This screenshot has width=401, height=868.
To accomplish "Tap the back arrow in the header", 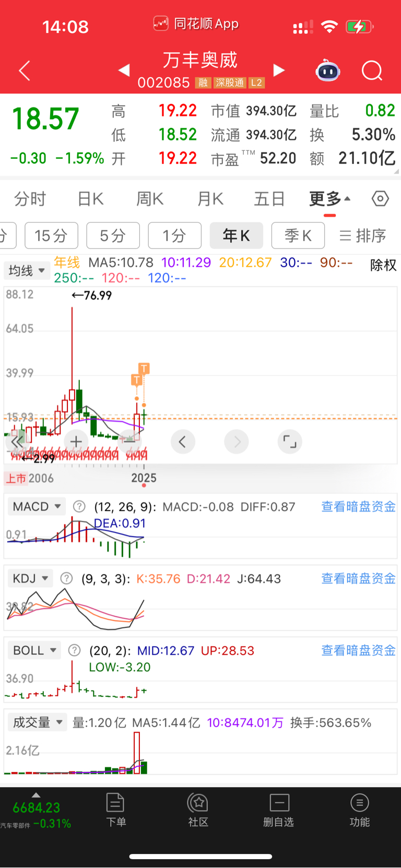I will coord(25,70).
